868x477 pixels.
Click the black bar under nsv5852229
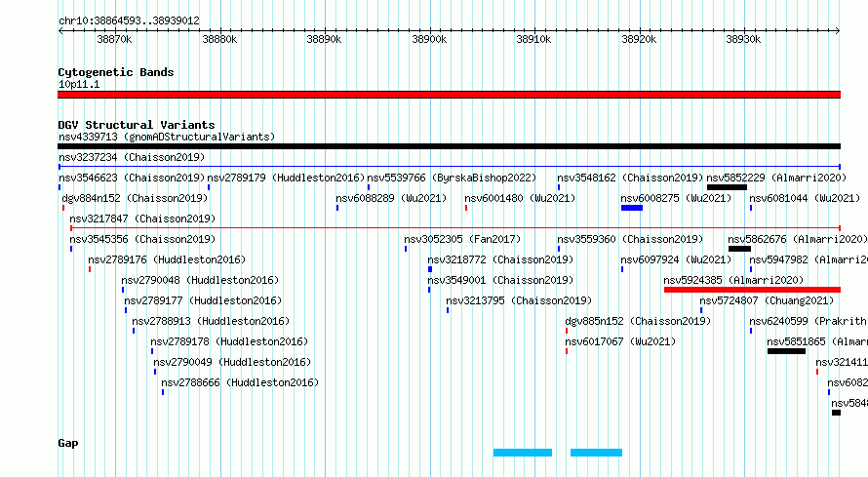click(x=727, y=187)
